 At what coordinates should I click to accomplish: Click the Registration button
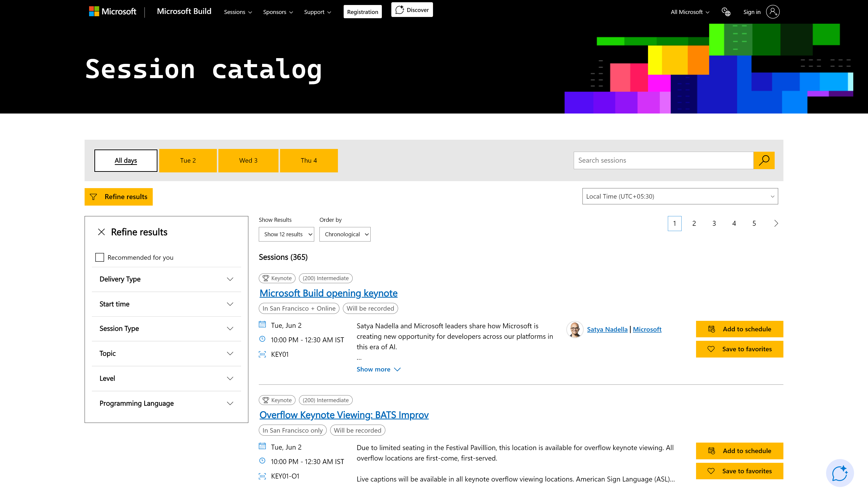tap(363, 12)
